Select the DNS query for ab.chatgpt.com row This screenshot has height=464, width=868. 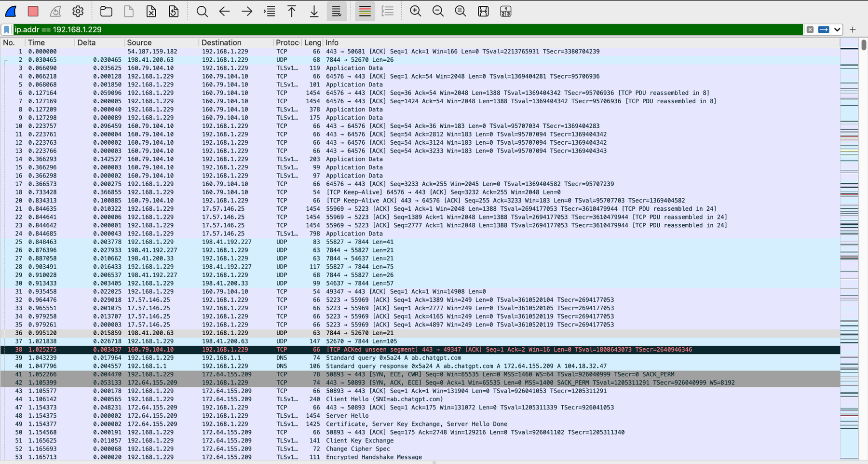(x=420, y=357)
